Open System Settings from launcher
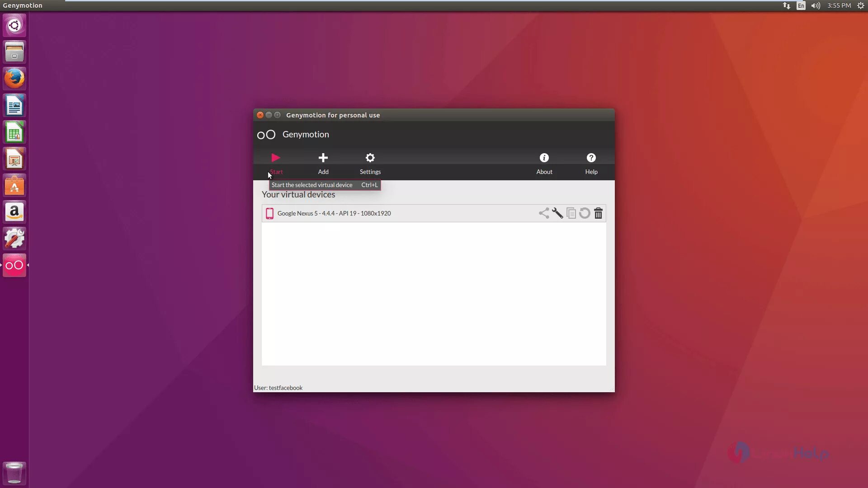 click(14, 239)
